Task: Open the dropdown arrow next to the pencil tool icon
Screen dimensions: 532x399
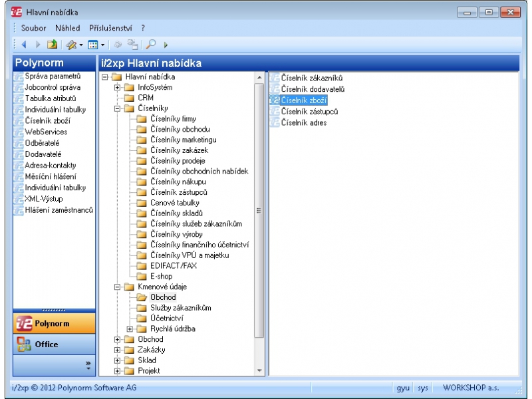Action: pyautogui.click(x=80, y=45)
